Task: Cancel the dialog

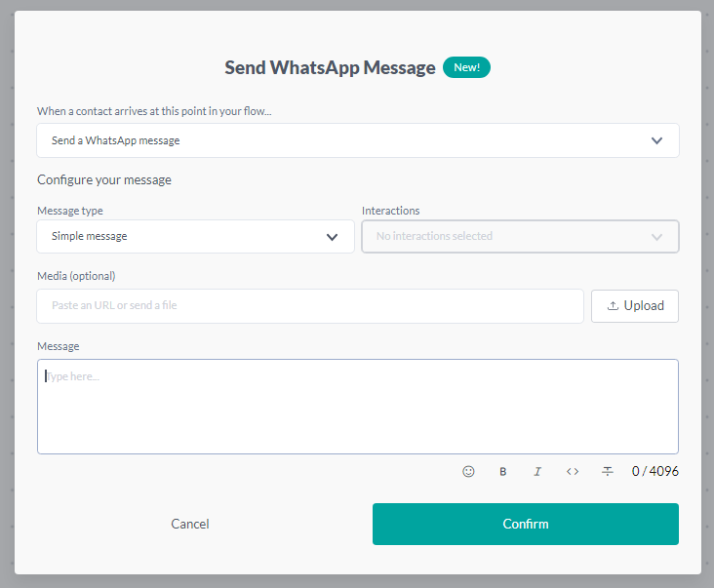Action: [190, 524]
